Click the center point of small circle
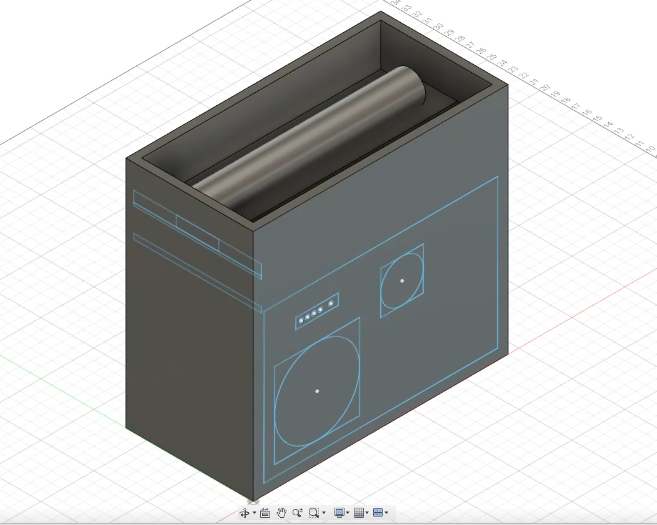The image size is (657, 525). (402, 281)
